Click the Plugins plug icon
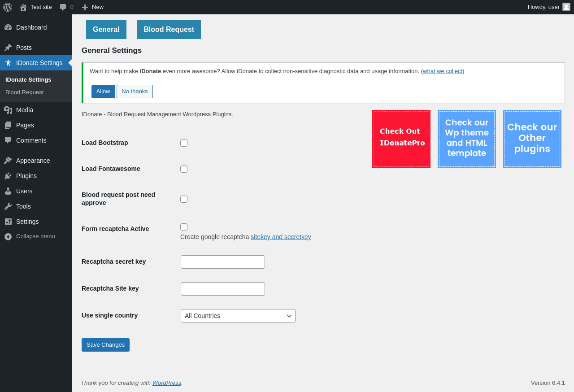Image resolution: width=574 pixels, height=392 pixels. (x=8, y=176)
